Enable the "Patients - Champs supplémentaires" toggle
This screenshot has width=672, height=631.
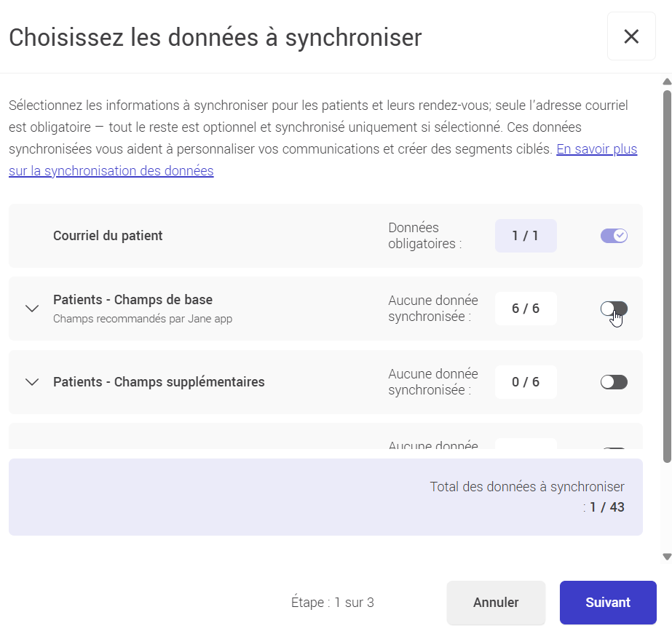click(613, 381)
